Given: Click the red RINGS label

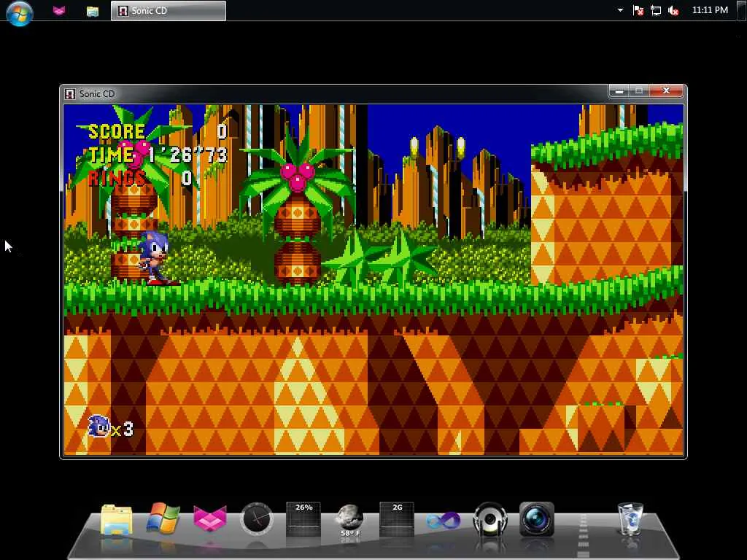Looking at the screenshot, I should [117, 178].
